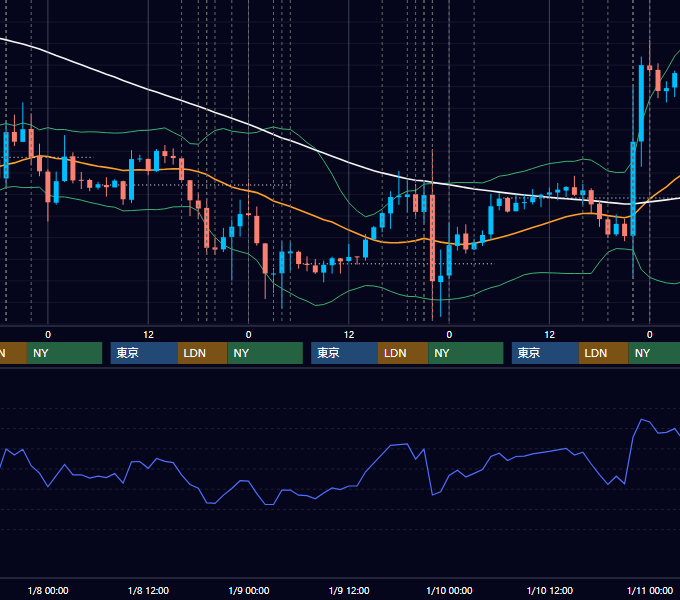Click the tall red candle before 1/10 00:00
Screen dimensions: 680x600
(432, 238)
